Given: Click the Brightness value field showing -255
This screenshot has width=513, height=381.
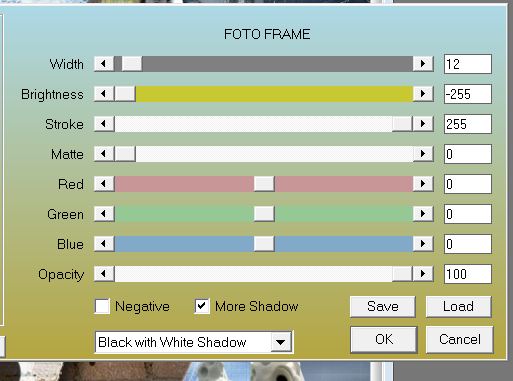Looking at the screenshot, I should (x=468, y=94).
